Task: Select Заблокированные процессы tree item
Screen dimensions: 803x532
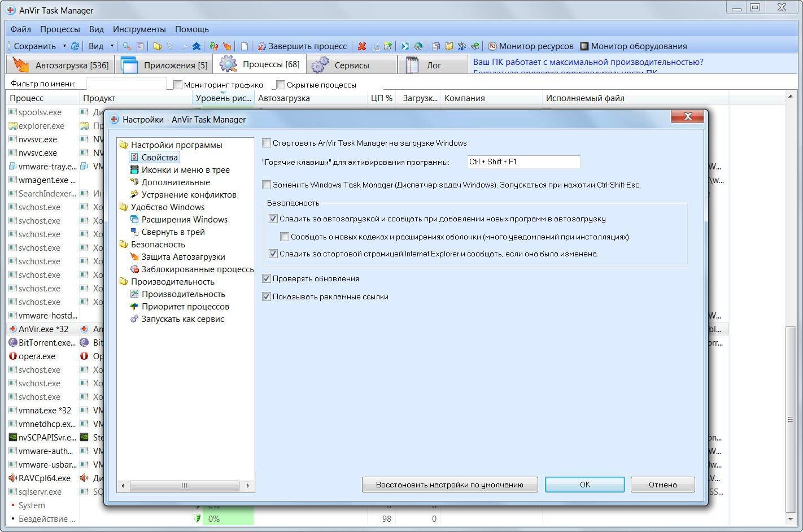Action: [x=192, y=269]
